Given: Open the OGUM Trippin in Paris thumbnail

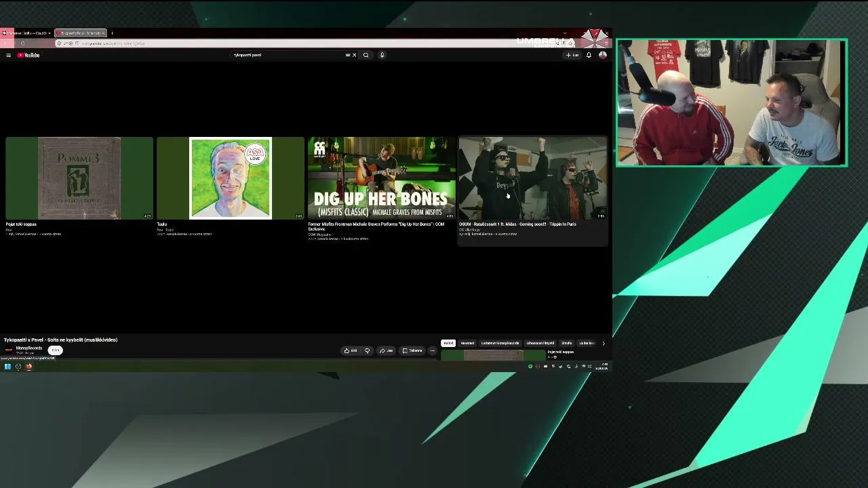Looking at the screenshot, I should pyautogui.click(x=533, y=178).
